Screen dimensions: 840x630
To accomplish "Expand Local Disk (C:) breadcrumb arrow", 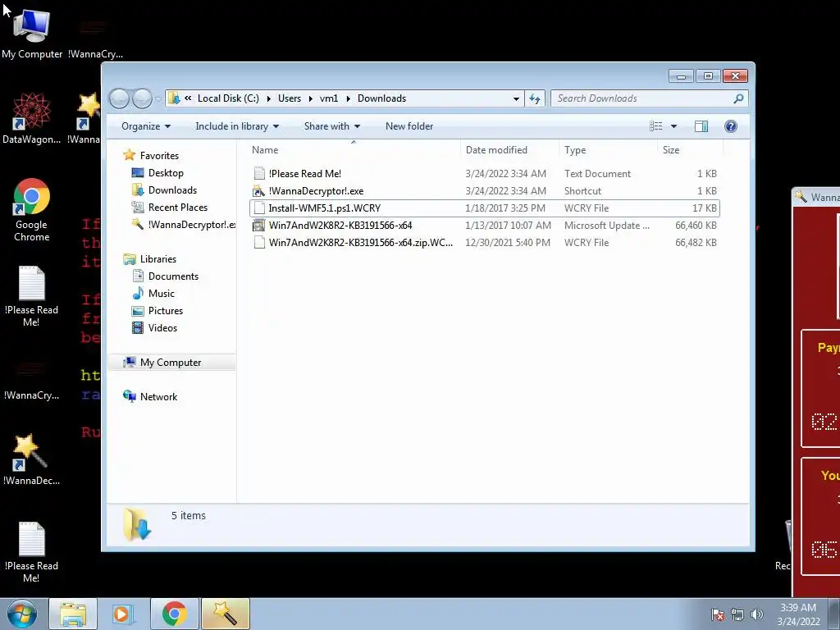I will [x=268, y=98].
